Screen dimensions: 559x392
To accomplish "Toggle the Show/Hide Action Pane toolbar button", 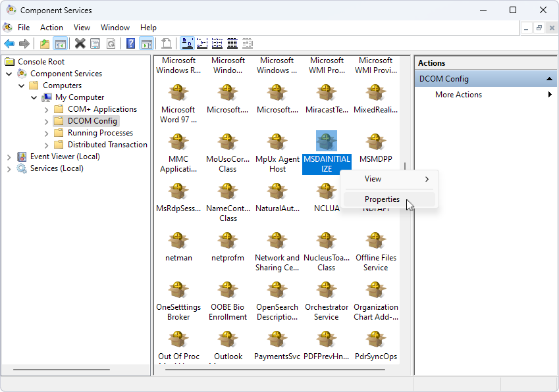I will tap(147, 44).
